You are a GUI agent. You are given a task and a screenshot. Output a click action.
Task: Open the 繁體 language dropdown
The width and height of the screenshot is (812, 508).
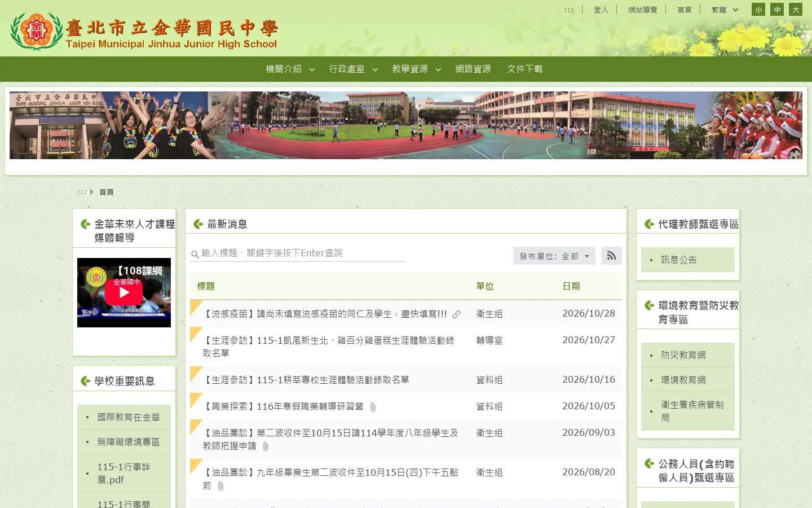(x=725, y=10)
